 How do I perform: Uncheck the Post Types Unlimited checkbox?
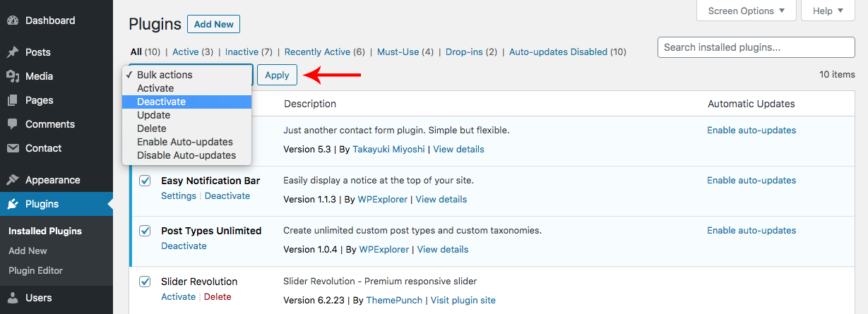[x=145, y=231]
